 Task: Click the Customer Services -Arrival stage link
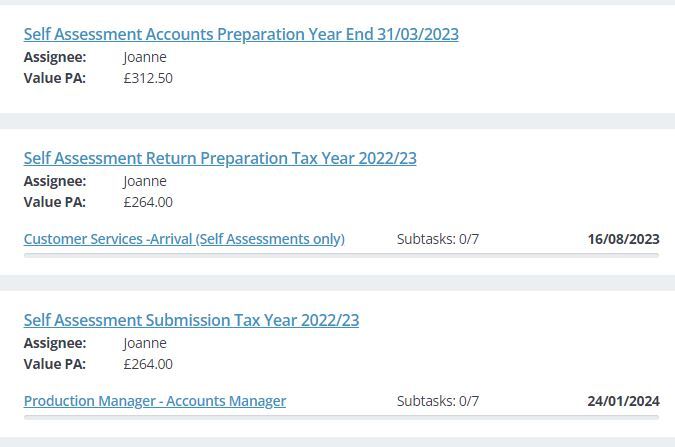point(184,239)
